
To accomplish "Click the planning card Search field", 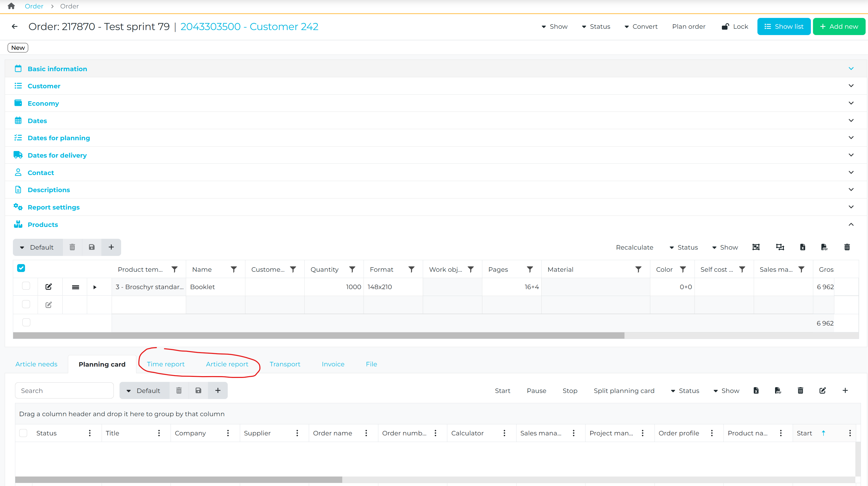I will click(x=64, y=391).
